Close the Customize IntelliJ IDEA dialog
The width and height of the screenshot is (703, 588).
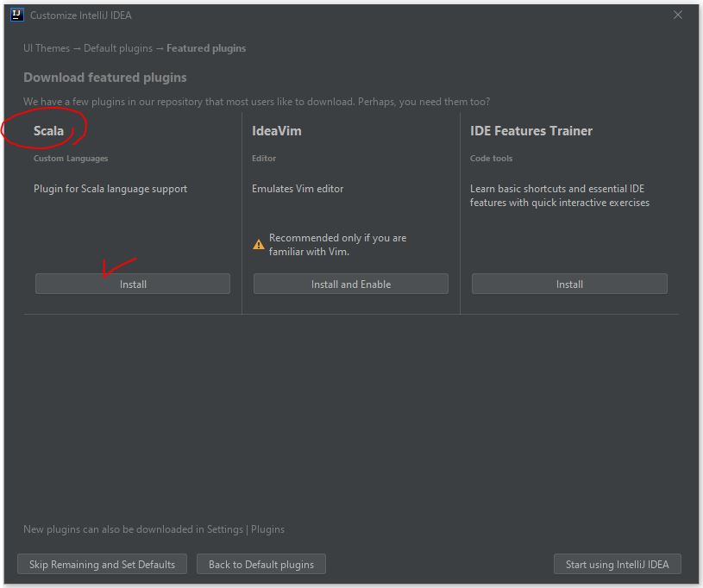click(x=678, y=15)
